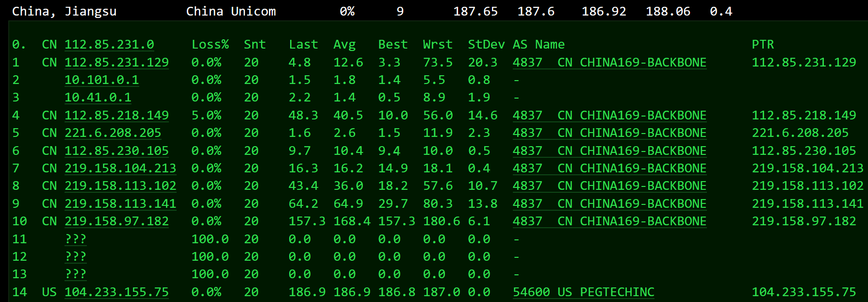
Task: Select the StDev column header
Action: (486, 45)
